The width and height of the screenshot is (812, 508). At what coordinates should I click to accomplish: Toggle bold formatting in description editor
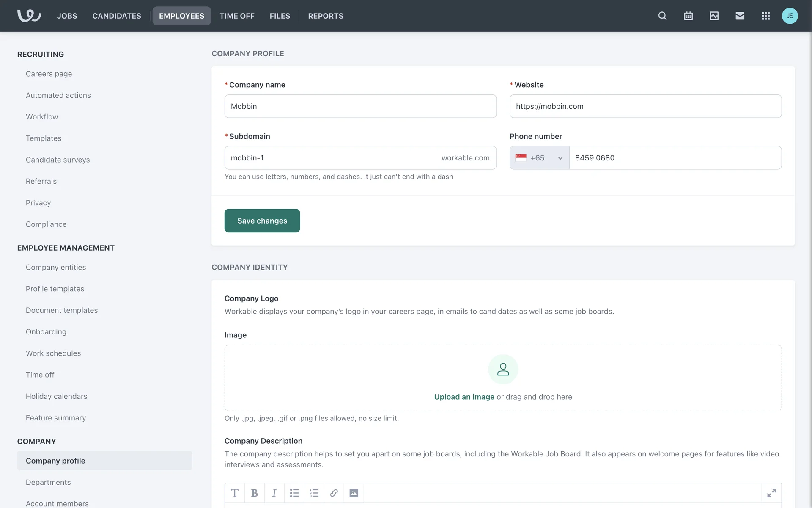(254, 493)
